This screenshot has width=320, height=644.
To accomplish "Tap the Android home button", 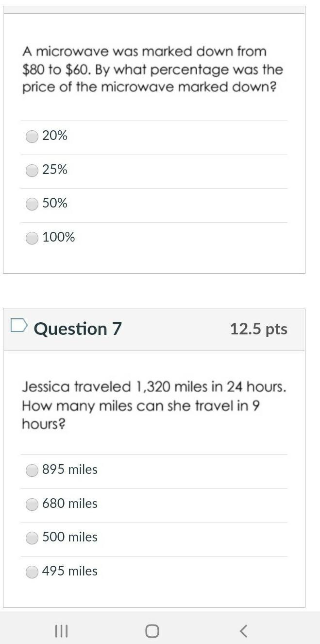I will pos(152,631).
